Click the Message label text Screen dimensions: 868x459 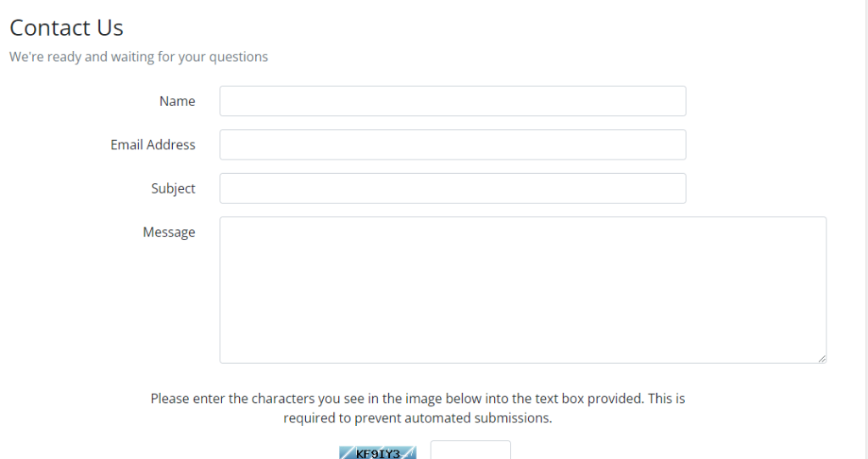pos(169,232)
